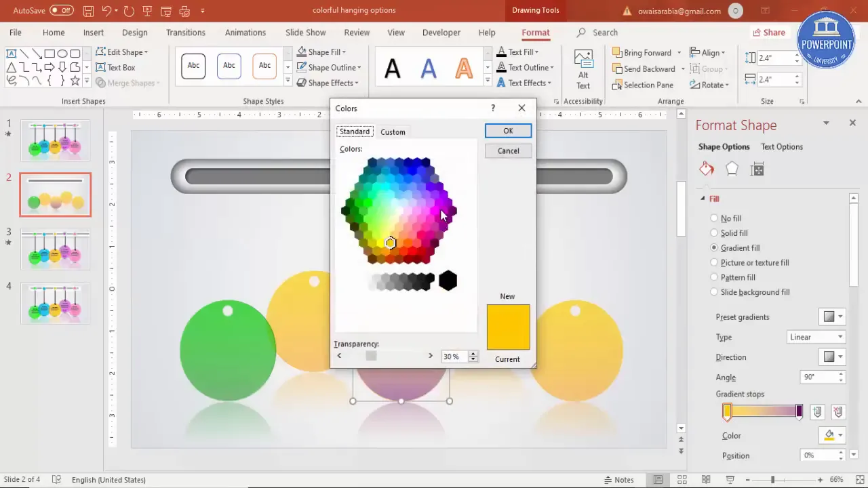Open the Edit Shape menu
Viewport: 868px width, 488px height.
pyautogui.click(x=122, y=52)
